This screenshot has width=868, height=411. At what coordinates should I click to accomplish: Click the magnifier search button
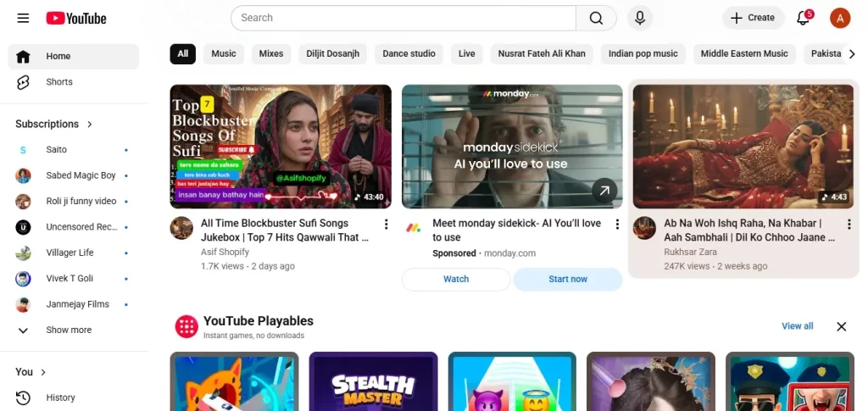[596, 19]
